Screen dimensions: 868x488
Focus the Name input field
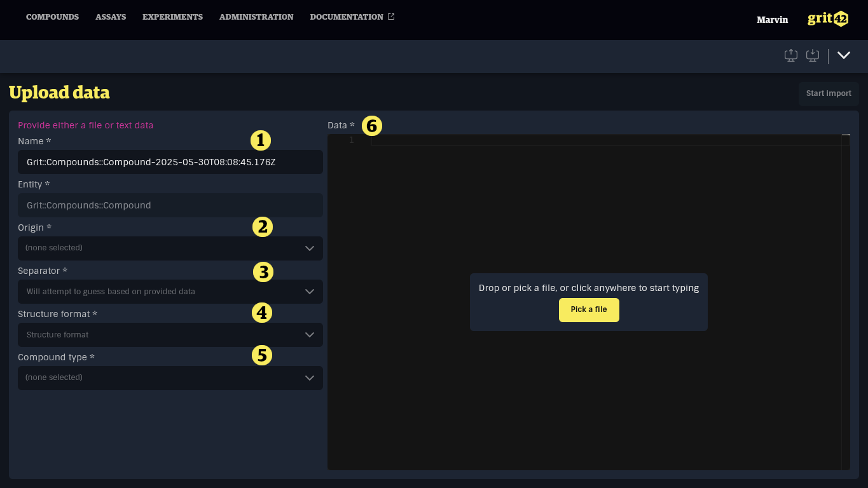tap(170, 162)
